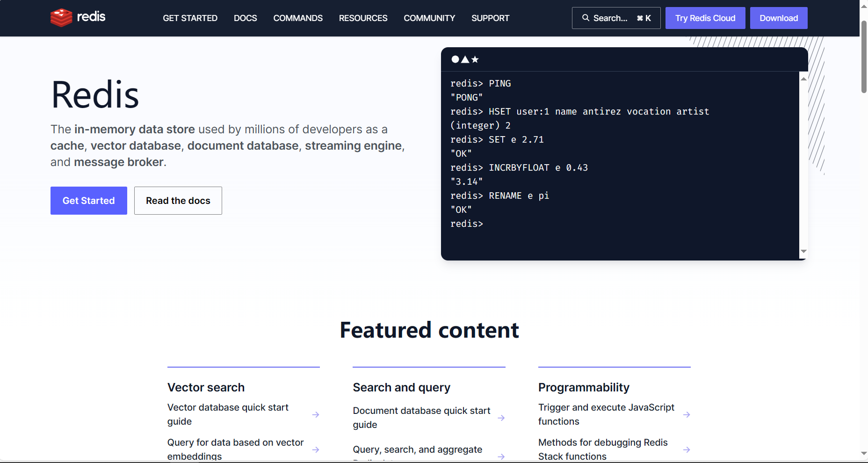Click arrow beside Query for data based on vector embeddings
The width and height of the screenshot is (868, 463).
[316, 450]
